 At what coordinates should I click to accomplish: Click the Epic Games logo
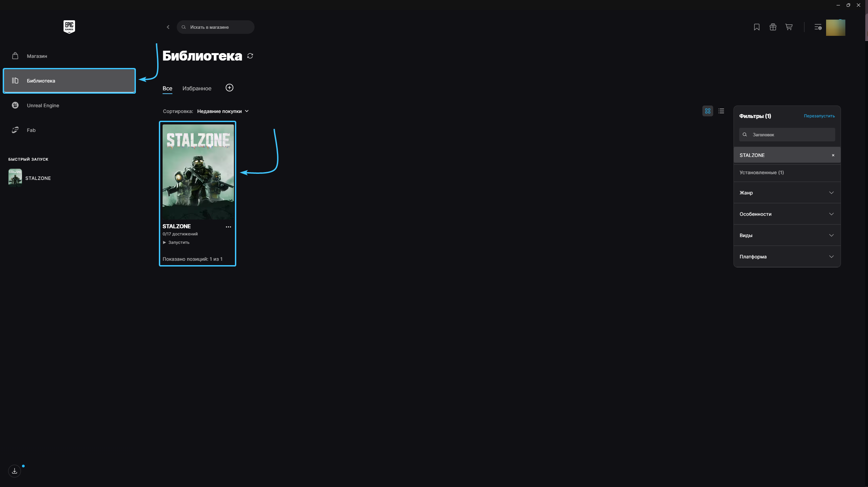[x=69, y=27]
